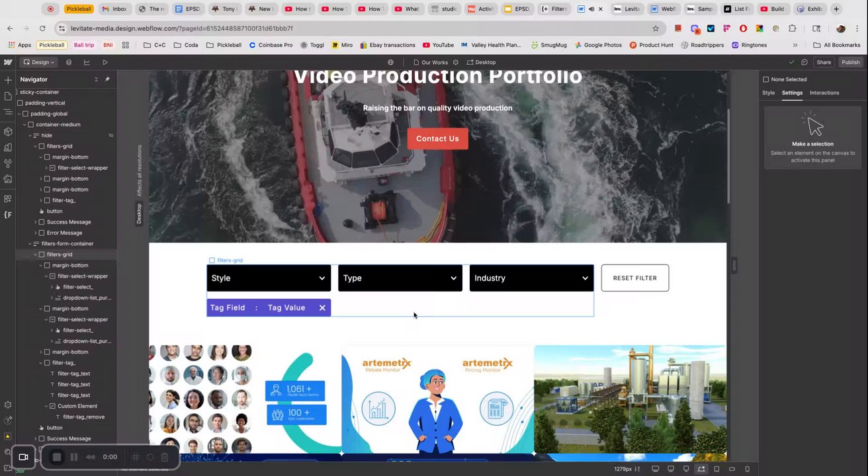Open the Industry filter dropdown
Viewport: 868px width, 476px height.
(x=531, y=278)
